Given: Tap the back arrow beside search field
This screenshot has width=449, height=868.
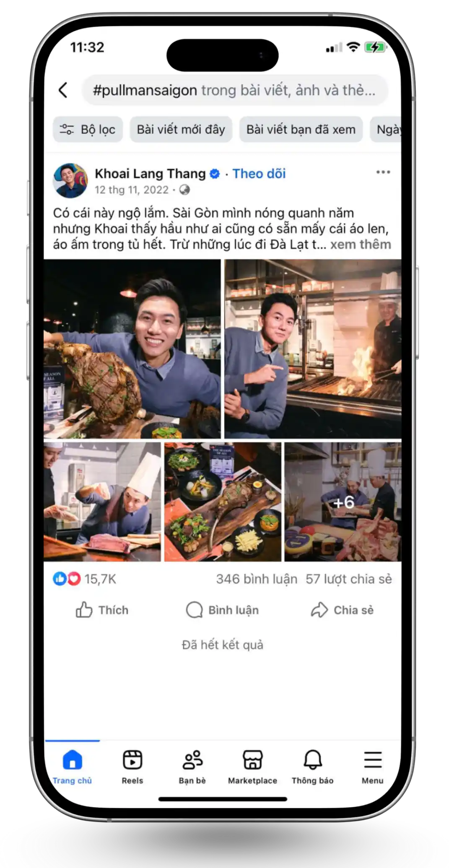Looking at the screenshot, I should pos(63,90).
